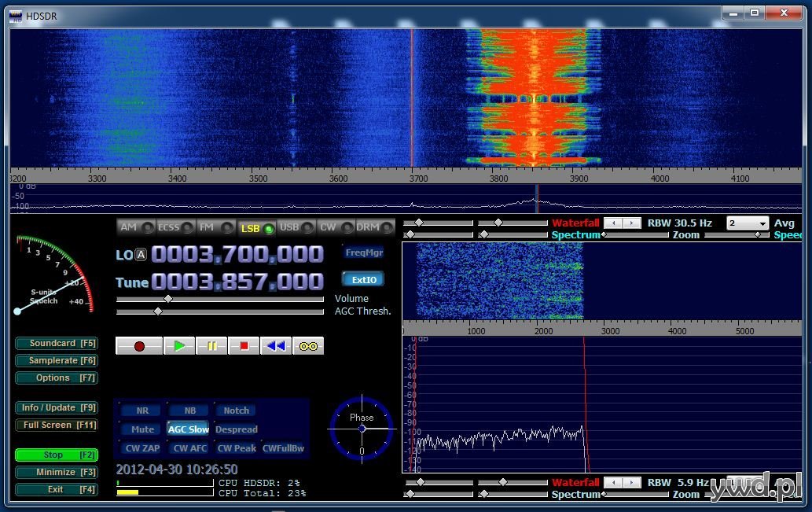
Task: Click the HDSDR title bar icon
Action: [16, 16]
